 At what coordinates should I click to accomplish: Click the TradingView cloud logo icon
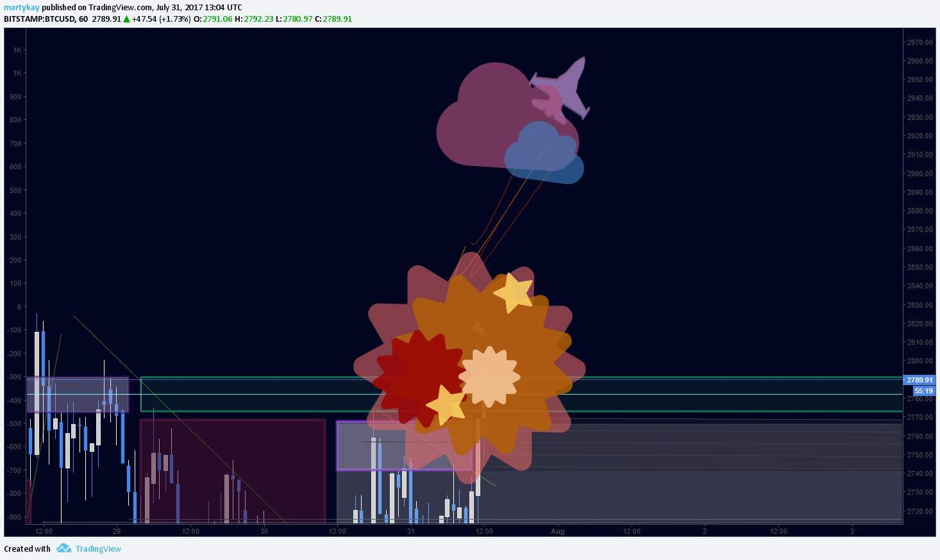click(63, 548)
